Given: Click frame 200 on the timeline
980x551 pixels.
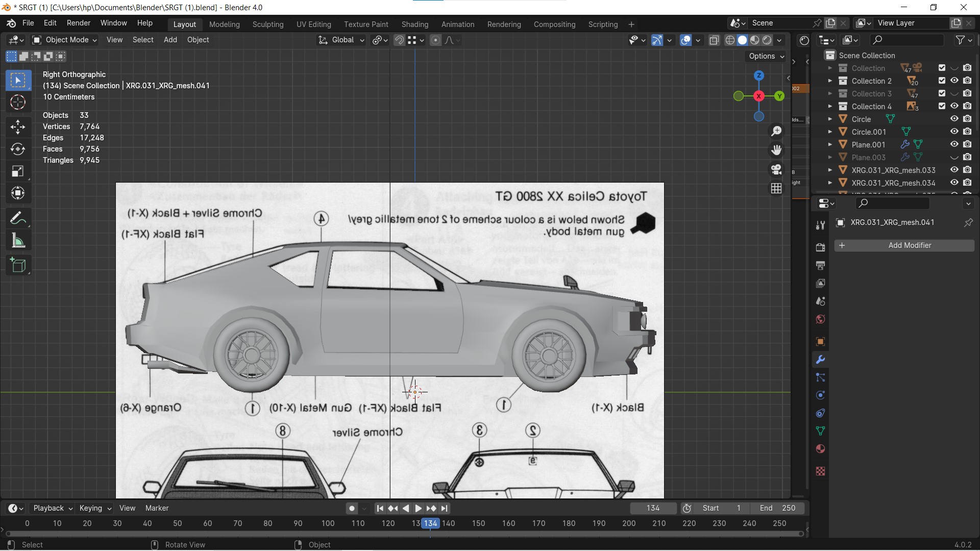Looking at the screenshot, I should (x=629, y=523).
